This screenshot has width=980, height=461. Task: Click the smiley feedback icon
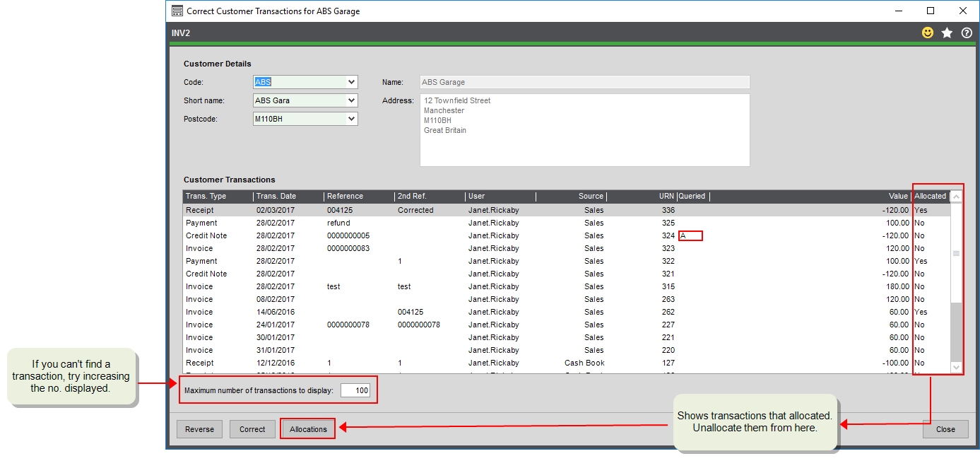(928, 32)
